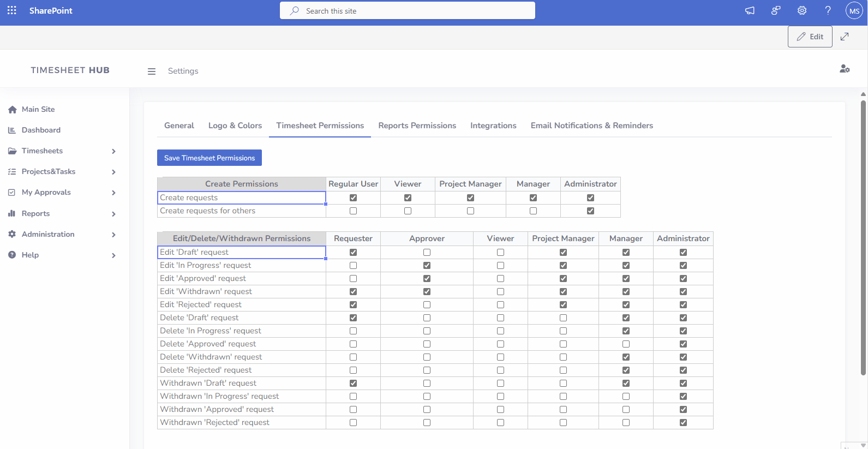868x449 pixels.
Task: Click the help question mark icon
Action: point(828,10)
